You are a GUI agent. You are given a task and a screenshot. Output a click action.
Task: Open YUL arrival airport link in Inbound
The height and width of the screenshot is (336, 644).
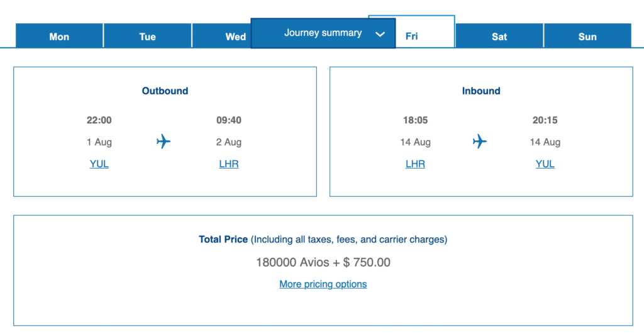[545, 164]
